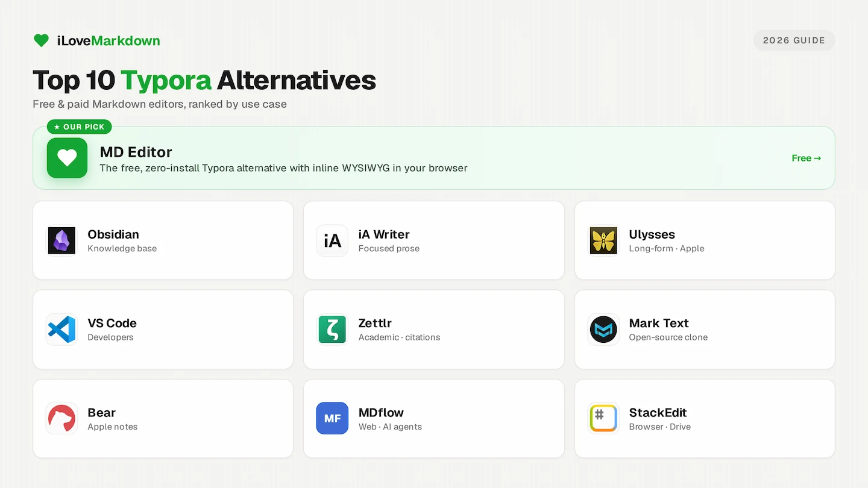The height and width of the screenshot is (488, 868).
Task: Click the Ulysses title text
Action: coord(652,234)
